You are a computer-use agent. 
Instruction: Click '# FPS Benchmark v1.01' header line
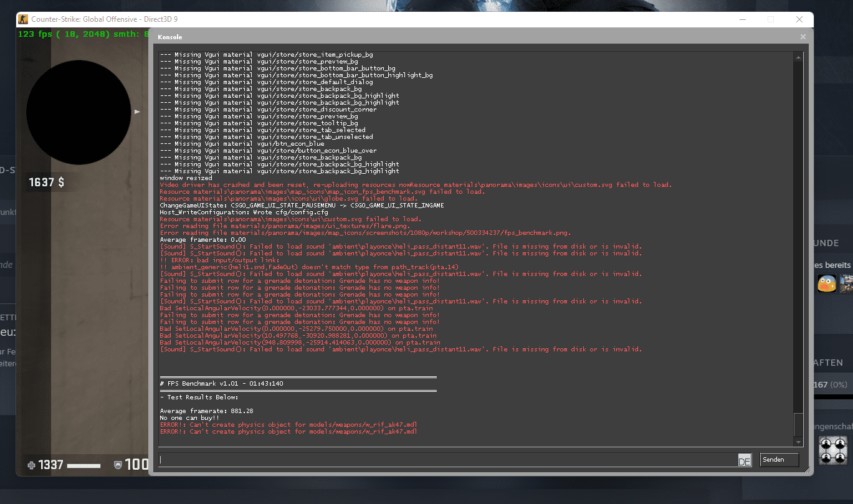click(x=221, y=383)
